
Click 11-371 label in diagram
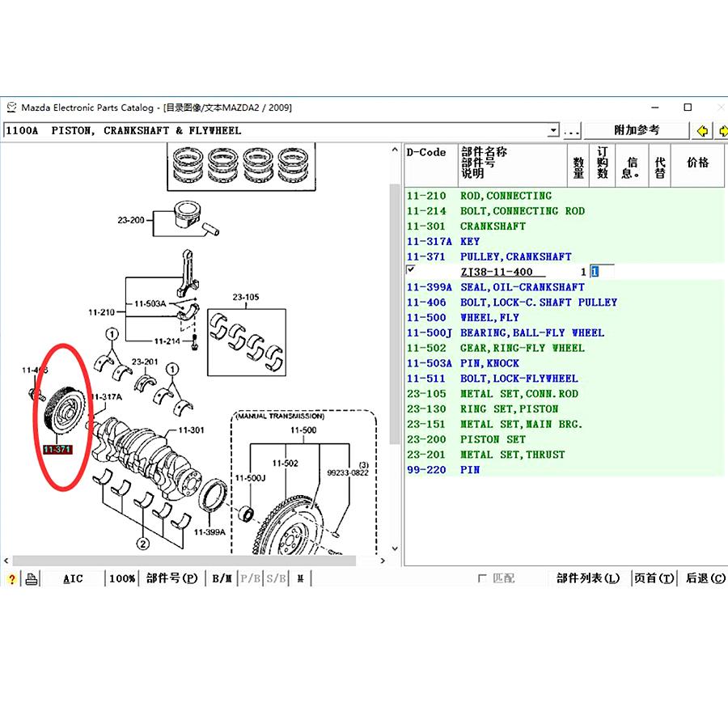(57, 450)
